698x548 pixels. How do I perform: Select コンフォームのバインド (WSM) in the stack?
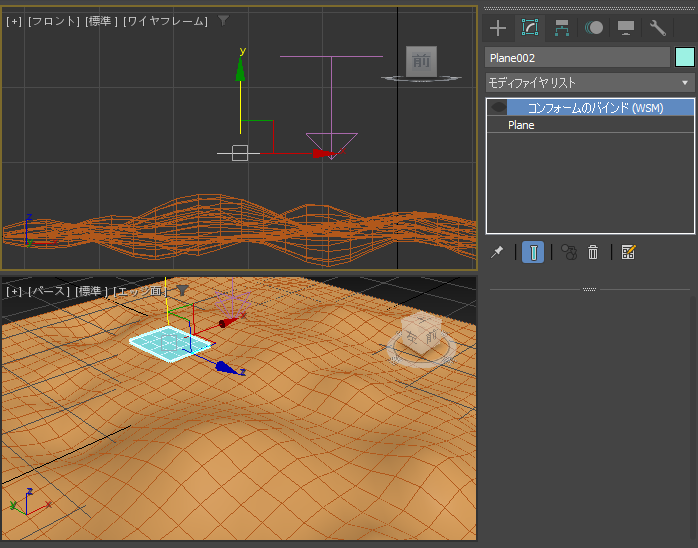point(595,108)
